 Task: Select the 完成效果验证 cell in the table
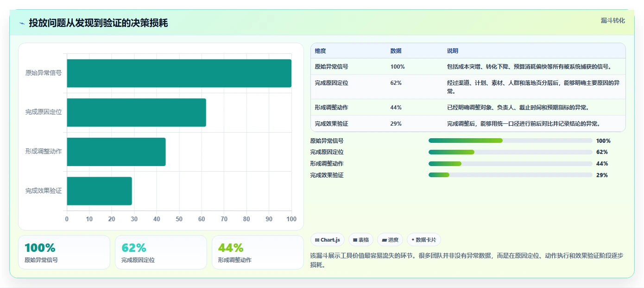pos(332,124)
